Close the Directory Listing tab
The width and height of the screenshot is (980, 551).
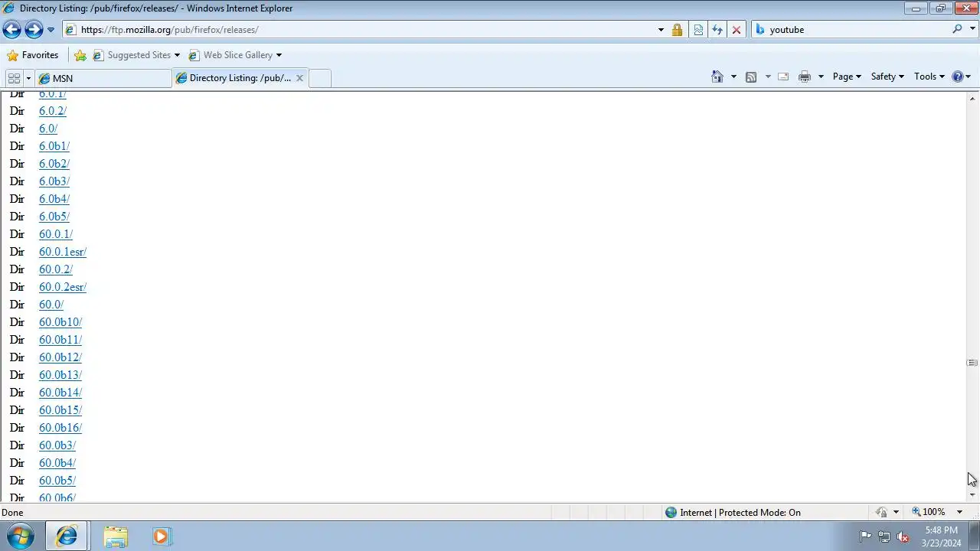click(299, 78)
